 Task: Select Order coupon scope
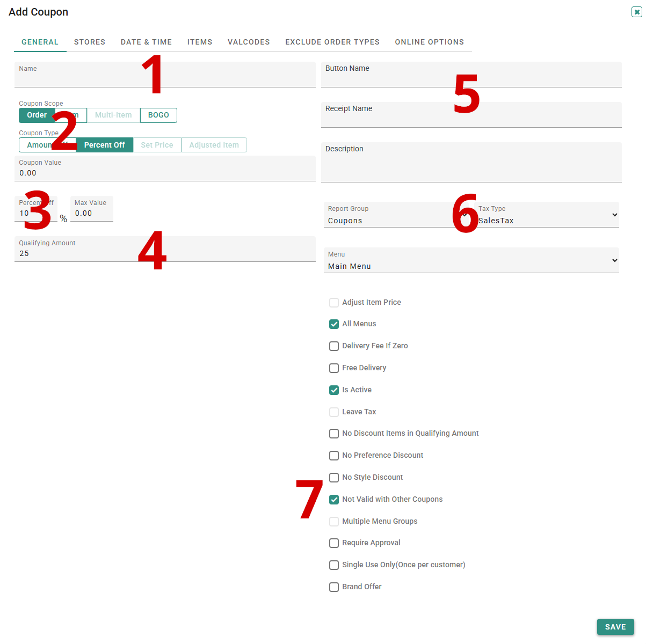(x=37, y=115)
